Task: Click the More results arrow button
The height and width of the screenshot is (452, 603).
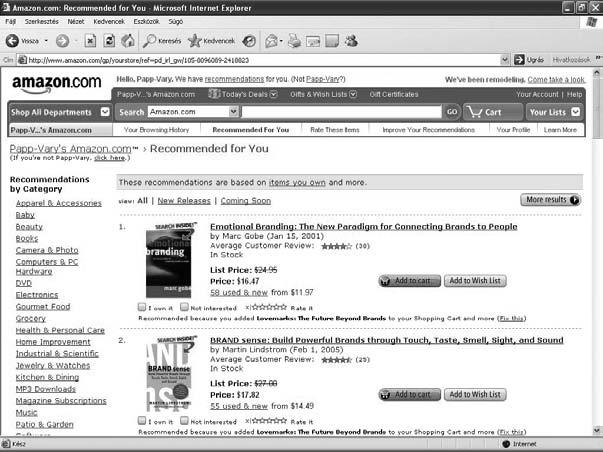Action: pos(550,200)
